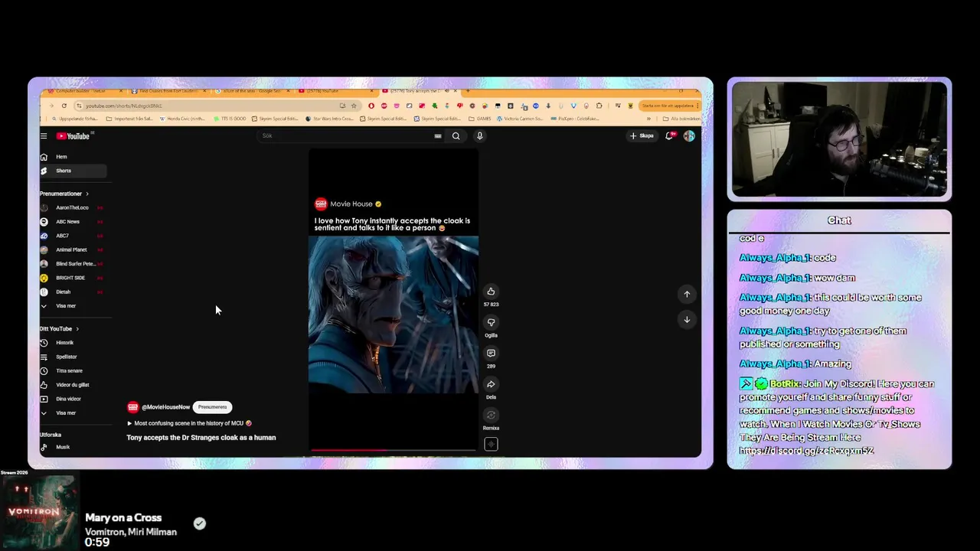Screen dimensions: 980x551
Task: Open the @MovieHouseNow channel link
Action: pos(165,407)
